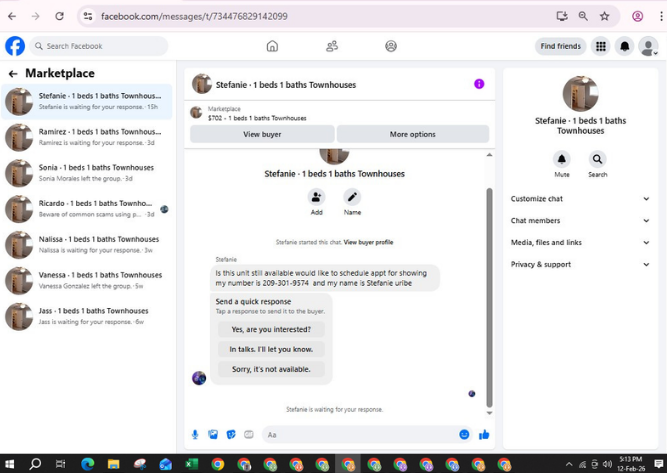The width and height of the screenshot is (667, 473).
Task: Click the chat scrollbar down arrow
Action: (489, 413)
